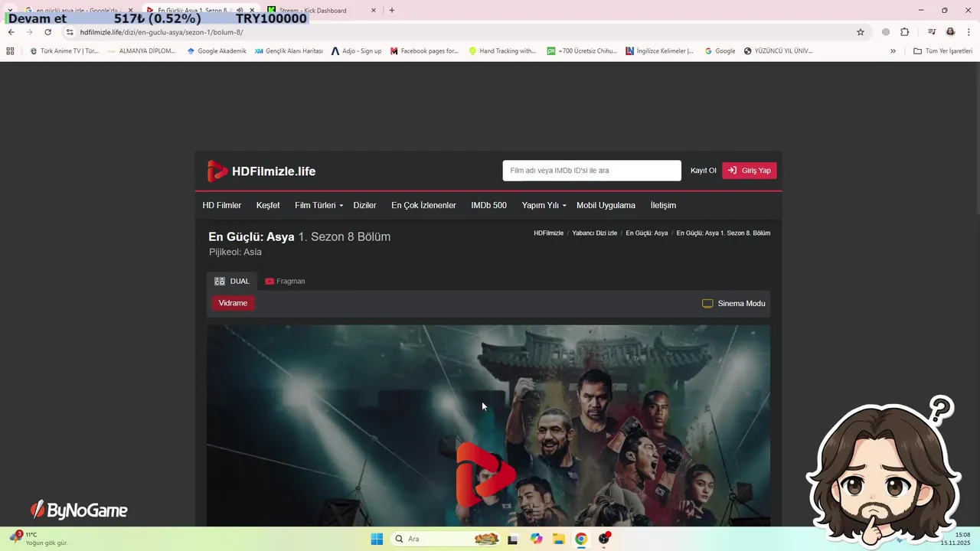Open File Explorer from the taskbar

pyautogui.click(x=559, y=539)
